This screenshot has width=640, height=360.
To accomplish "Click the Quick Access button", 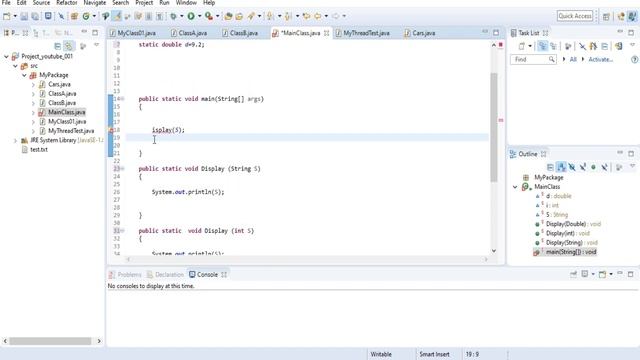I will click(x=575, y=16).
